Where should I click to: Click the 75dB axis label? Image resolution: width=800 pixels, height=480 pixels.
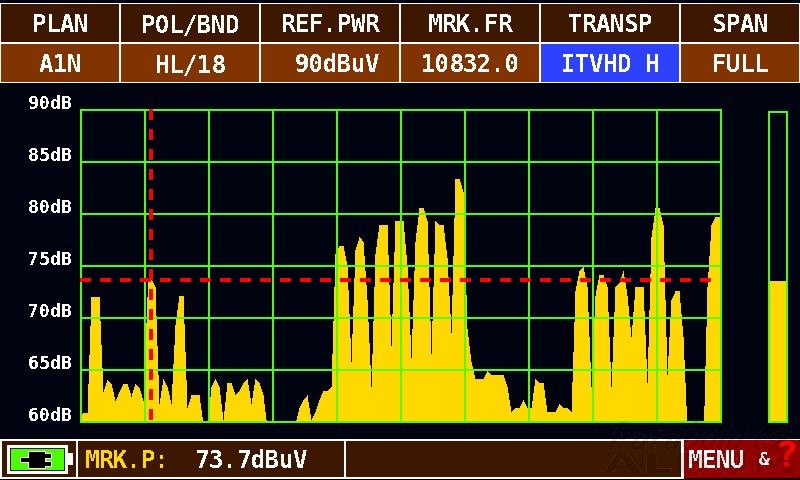pos(50,259)
